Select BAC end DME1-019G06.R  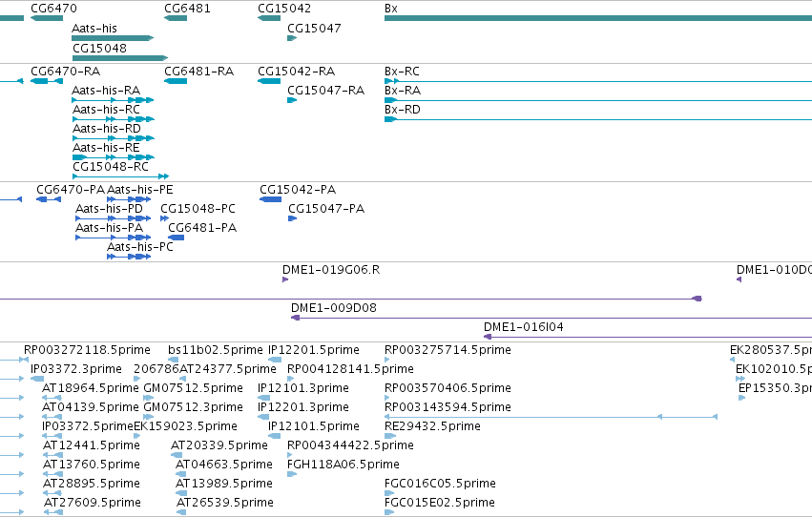[285, 280]
